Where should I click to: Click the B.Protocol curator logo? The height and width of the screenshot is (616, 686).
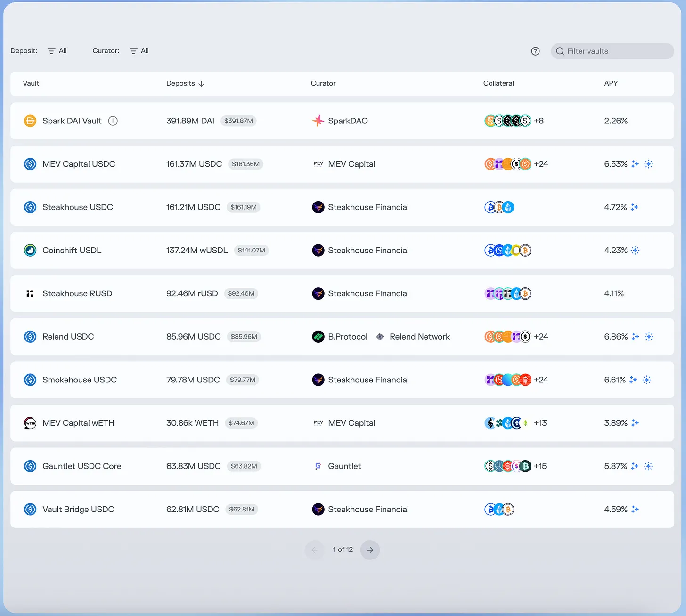(318, 337)
